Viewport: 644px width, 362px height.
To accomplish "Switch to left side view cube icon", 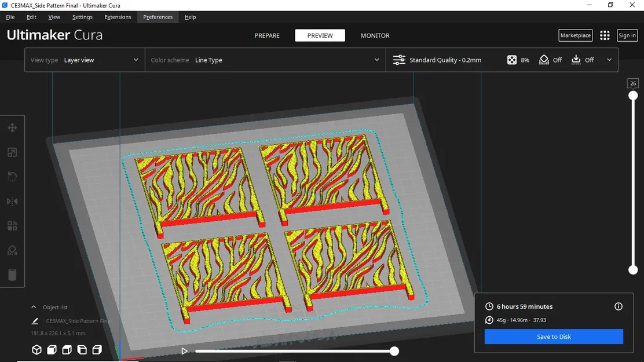I will pyautogui.click(x=82, y=350).
